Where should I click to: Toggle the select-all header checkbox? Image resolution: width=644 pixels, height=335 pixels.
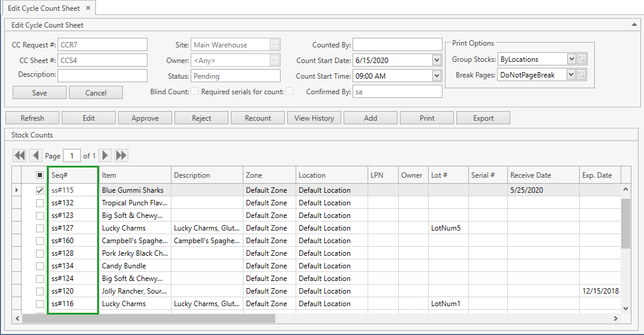(40, 175)
